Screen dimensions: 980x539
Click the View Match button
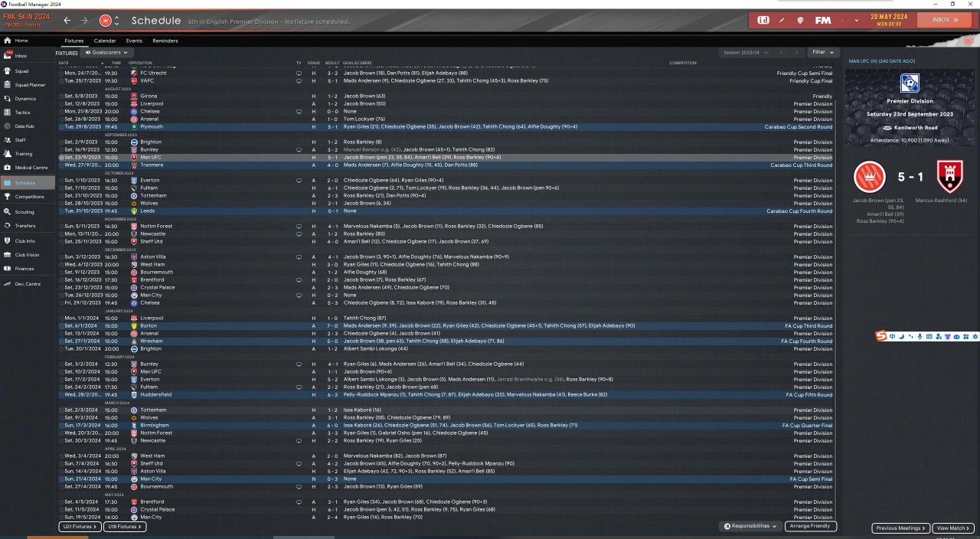[953, 528]
